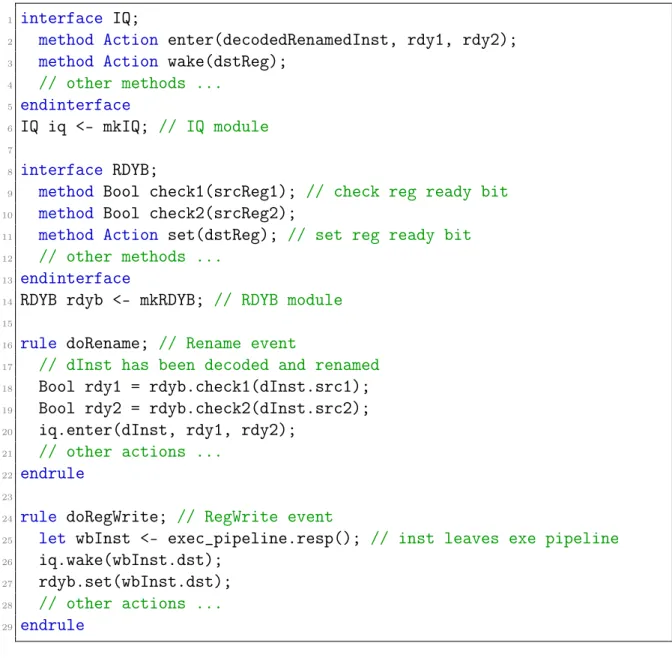Image resolution: width=672 pixels, height=664 pixels.
Task: Click line number 8 in the gutter
Action: coord(9,172)
